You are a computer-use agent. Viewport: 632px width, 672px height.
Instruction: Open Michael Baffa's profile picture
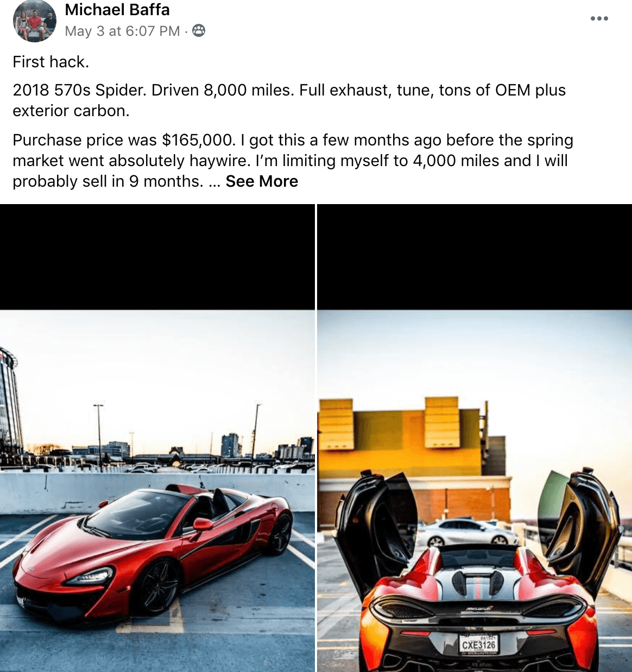tap(35, 21)
